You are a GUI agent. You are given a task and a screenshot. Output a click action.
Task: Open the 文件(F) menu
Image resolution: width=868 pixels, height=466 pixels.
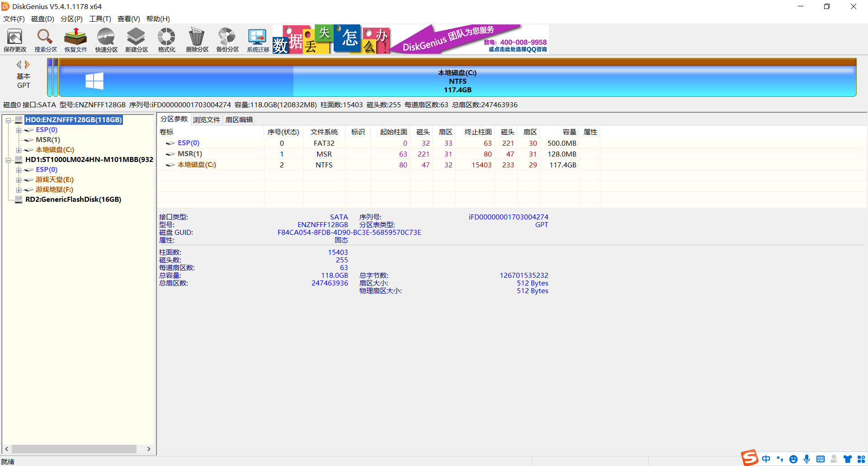pyautogui.click(x=14, y=19)
